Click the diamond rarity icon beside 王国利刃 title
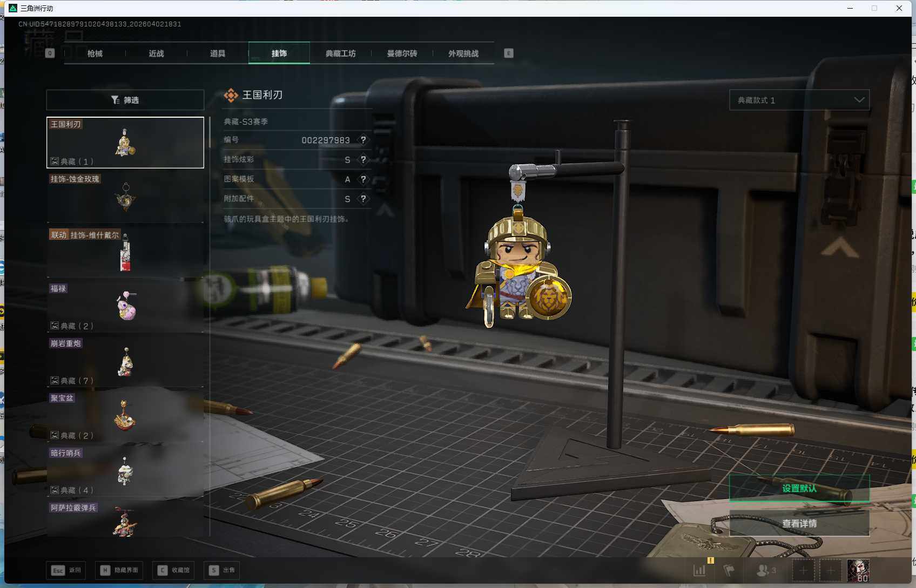Viewport: 916px width, 588px height. coord(231,95)
